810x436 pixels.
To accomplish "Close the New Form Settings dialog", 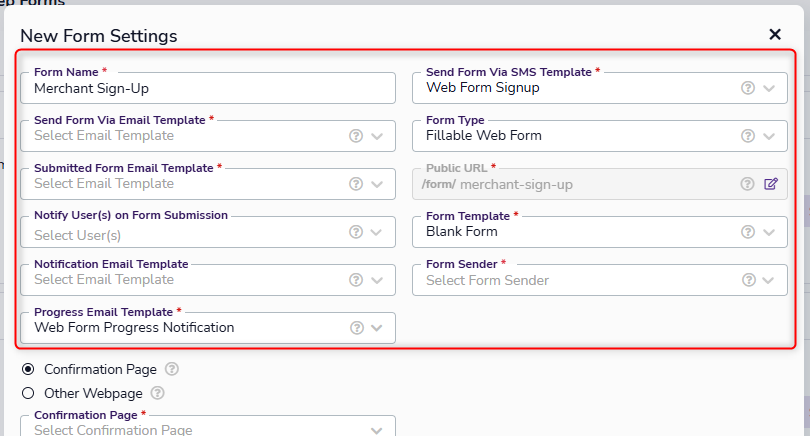I will 774,35.
